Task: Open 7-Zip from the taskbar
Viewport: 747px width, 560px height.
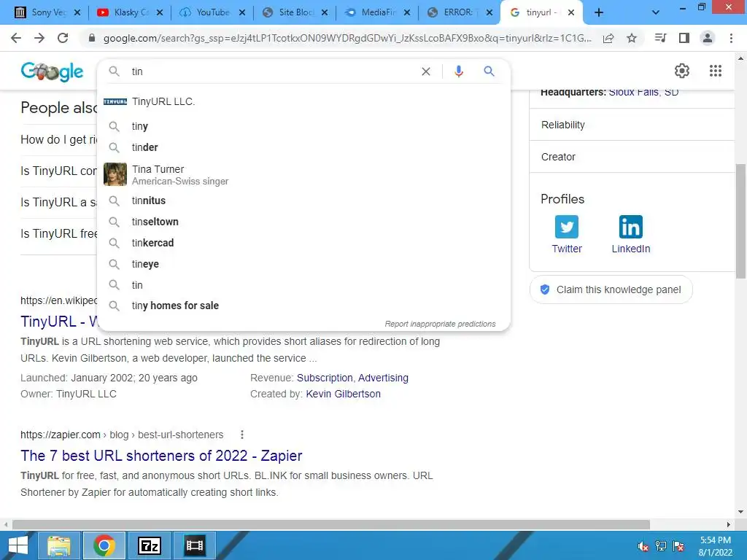Action: 149,545
